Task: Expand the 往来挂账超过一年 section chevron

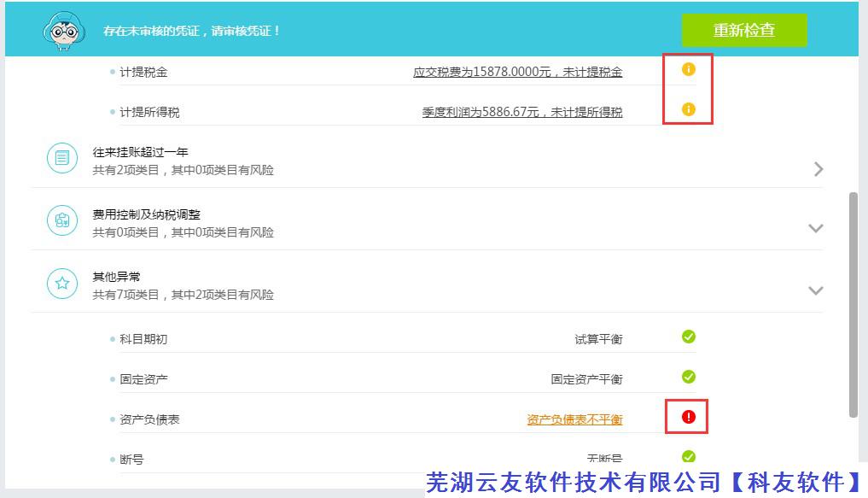Action: (818, 169)
